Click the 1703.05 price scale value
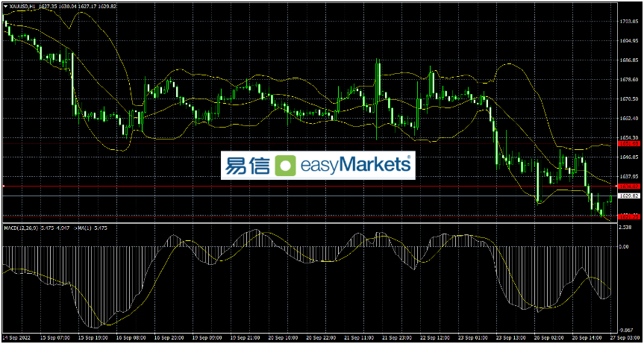Screen dimensions: 644x344 point(629,21)
